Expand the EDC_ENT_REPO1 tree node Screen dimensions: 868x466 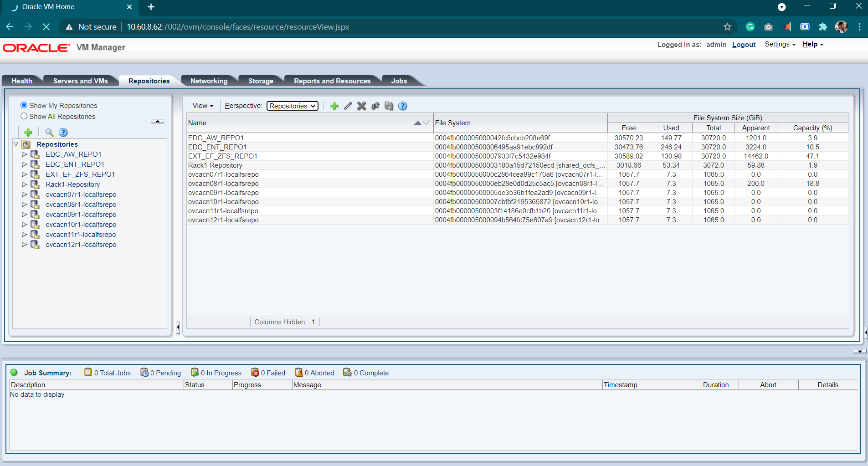click(25, 164)
